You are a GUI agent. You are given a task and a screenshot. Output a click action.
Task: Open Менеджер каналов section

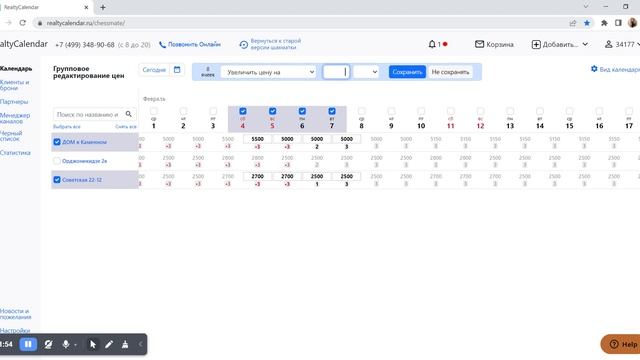tap(15, 118)
